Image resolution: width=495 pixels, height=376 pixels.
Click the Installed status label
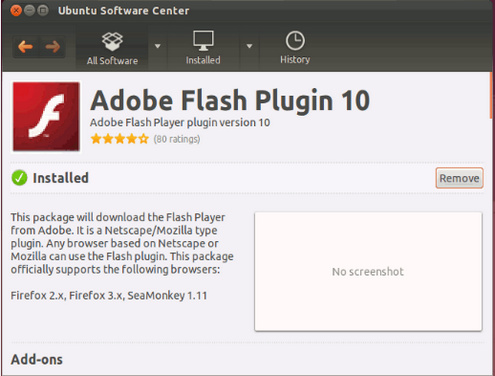coord(61,178)
